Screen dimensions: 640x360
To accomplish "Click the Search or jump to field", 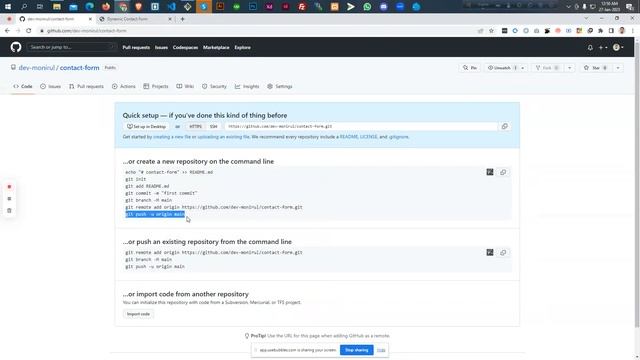I will pos(72,47).
